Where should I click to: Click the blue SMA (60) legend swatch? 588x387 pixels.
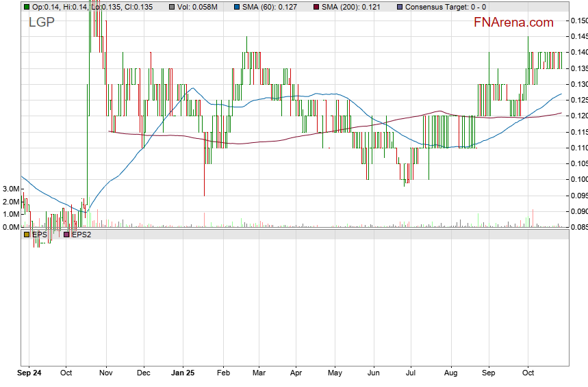click(x=236, y=7)
